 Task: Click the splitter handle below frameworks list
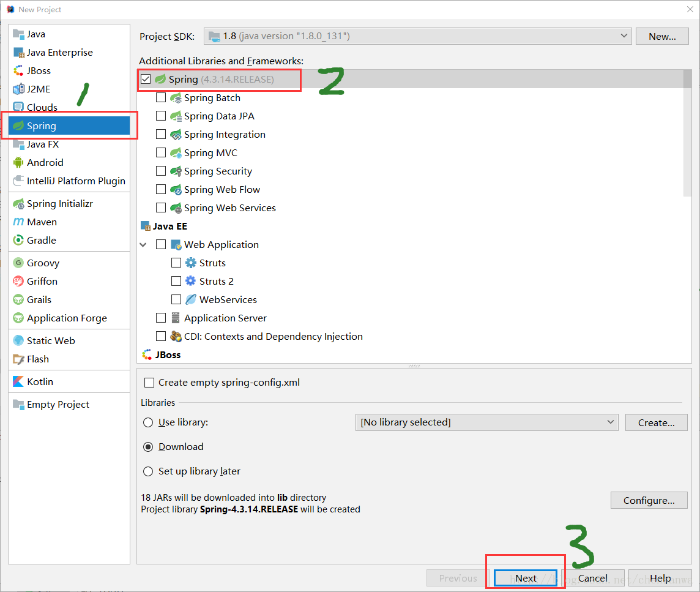(414, 366)
